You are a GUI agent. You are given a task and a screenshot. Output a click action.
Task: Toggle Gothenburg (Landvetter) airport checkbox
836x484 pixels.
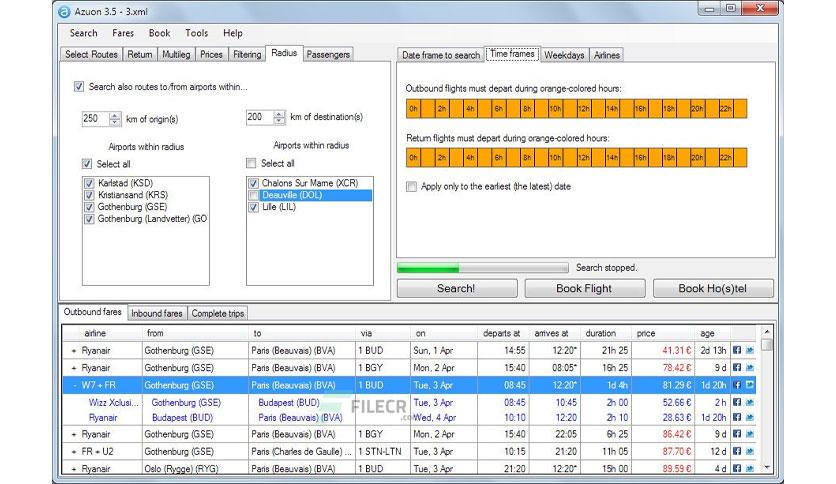(x=89, y=219)
